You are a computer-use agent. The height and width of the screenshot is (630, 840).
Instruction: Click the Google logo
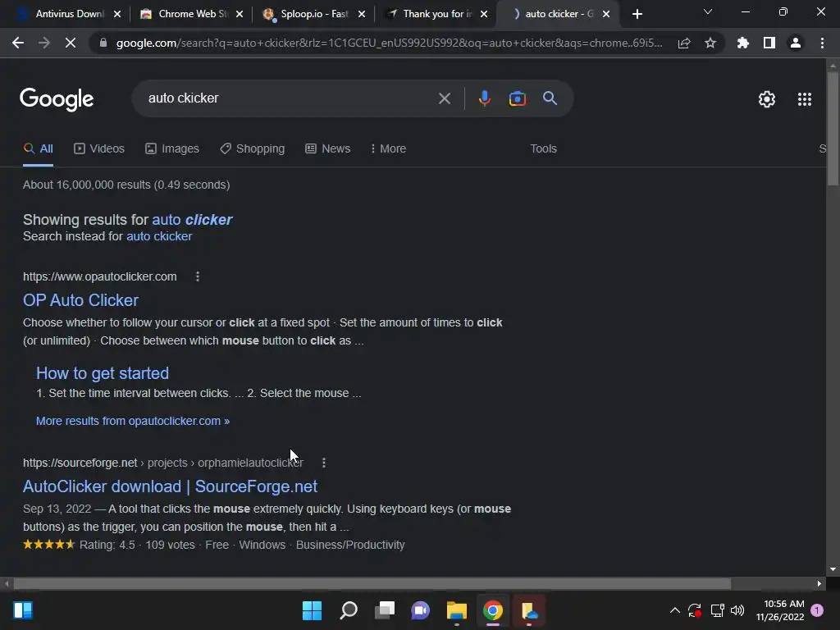click(57, 99)
